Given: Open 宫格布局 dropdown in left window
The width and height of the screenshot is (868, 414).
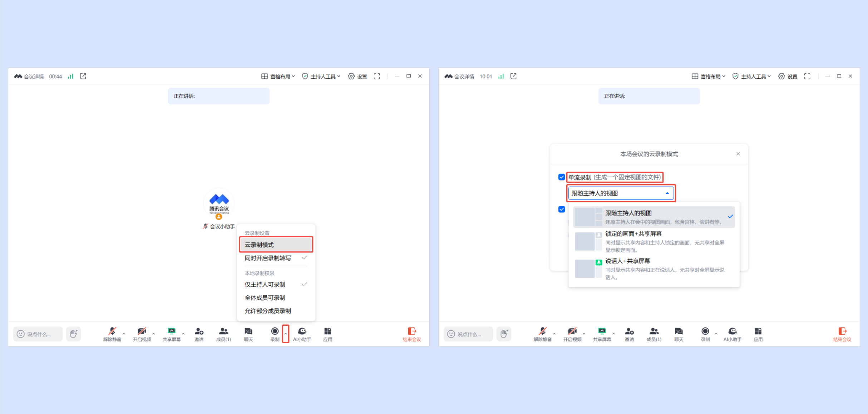Looking at the screenshot, I should (278, 76).
